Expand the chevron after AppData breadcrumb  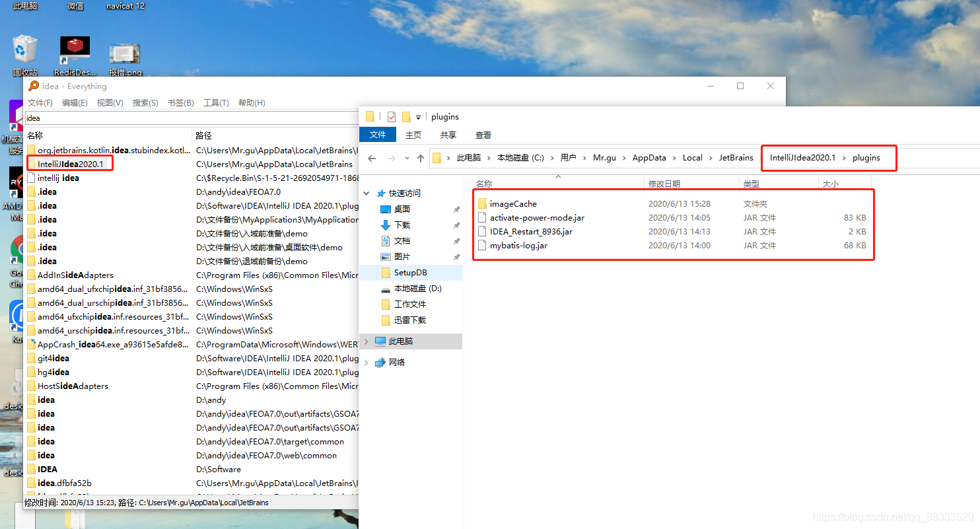[675, 158]
